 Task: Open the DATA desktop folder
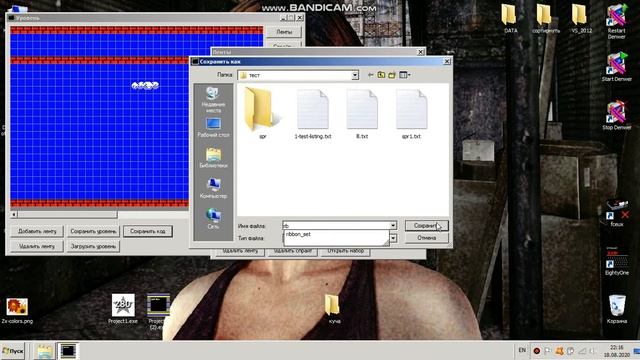[510, 19]
